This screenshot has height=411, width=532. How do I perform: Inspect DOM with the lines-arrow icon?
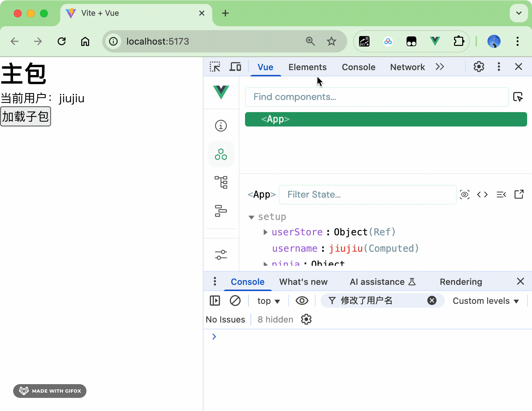pyautogui.click(x=501, y=195)
